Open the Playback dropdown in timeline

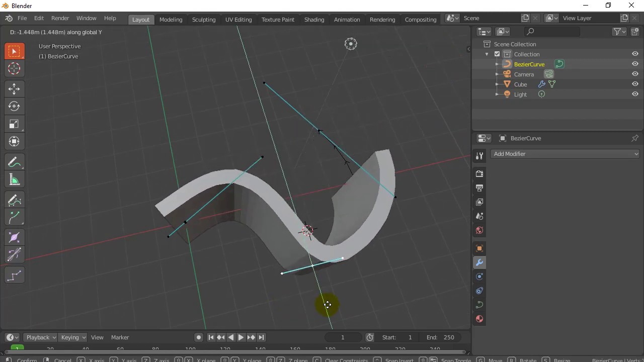tap(41, 337)
